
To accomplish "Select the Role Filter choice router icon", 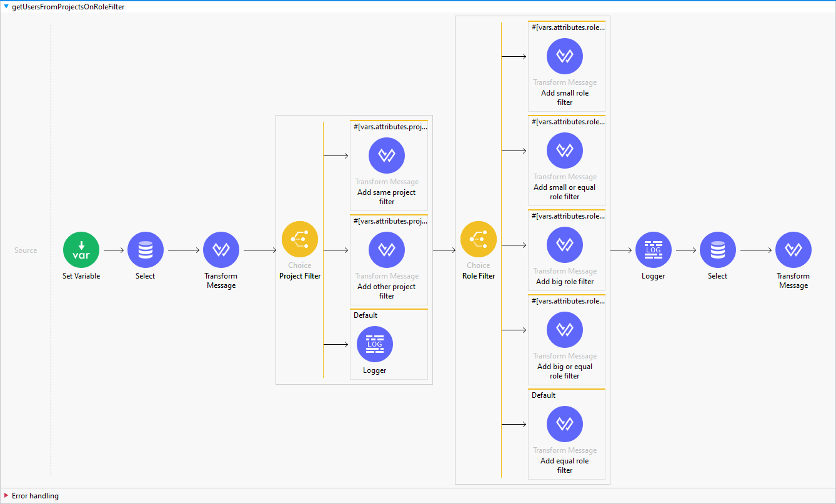I will click(479, 239).
